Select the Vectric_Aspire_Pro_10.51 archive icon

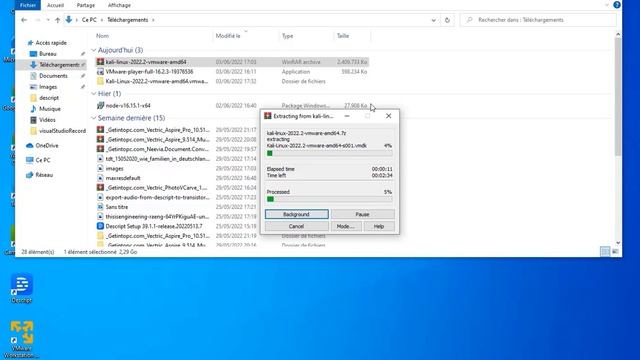click(100, 130)
